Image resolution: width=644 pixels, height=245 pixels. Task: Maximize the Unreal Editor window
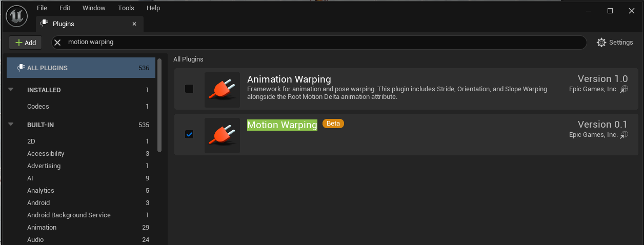point(610,11)
